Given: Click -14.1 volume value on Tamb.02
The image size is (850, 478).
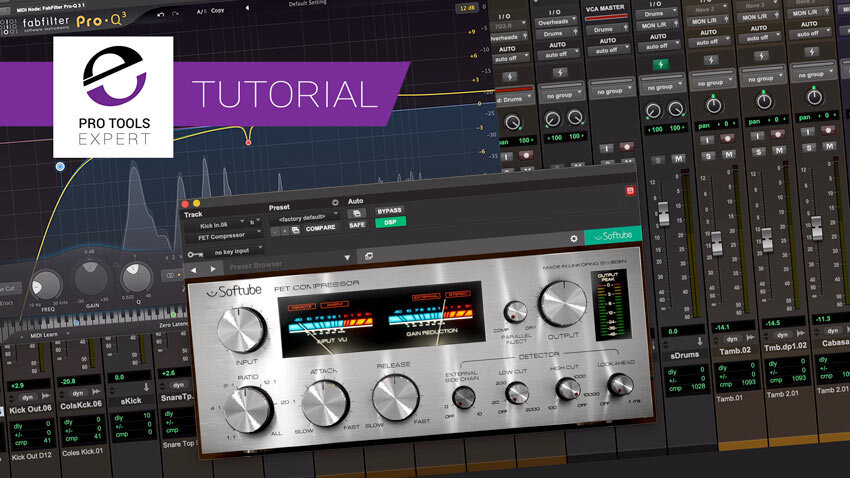Looking at the screenshot, I should click(722, 328).
